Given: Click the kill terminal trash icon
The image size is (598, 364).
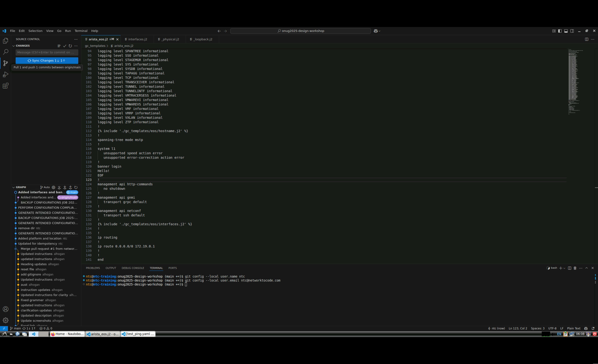Looking at the screenshot, I should pyautogui.click(x=575, y=268).
